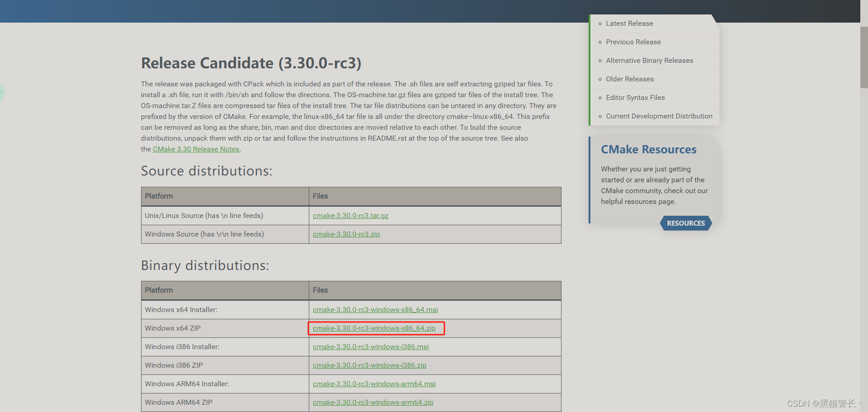Download cmake-3.30.0-rc3-windows-arm64.msi installer
Image resolution: width=868 pixels, height=412 pixels.
[x=374, y=384]
